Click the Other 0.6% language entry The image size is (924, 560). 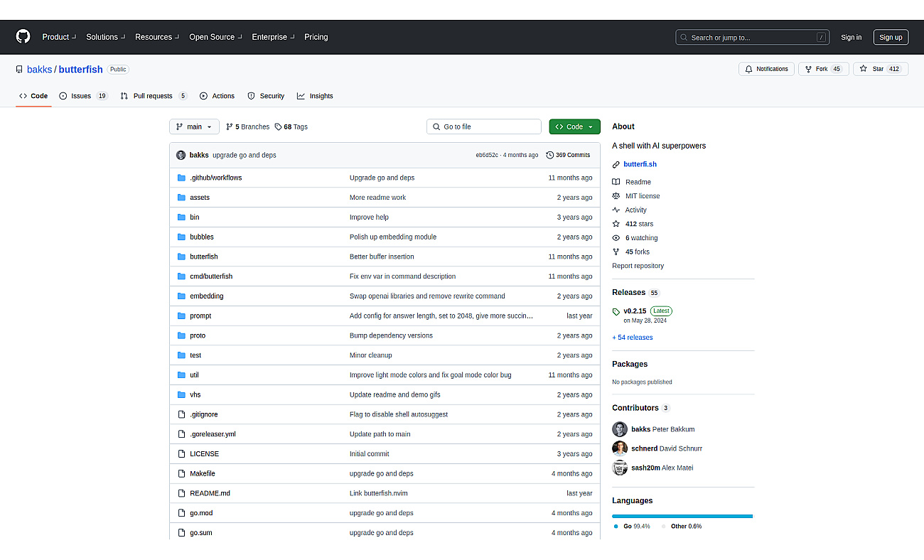pos(681,527)
